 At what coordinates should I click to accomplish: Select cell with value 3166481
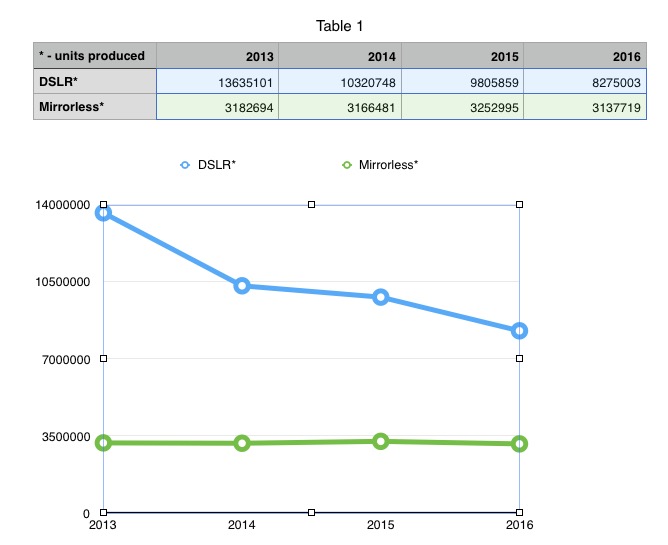340,107
